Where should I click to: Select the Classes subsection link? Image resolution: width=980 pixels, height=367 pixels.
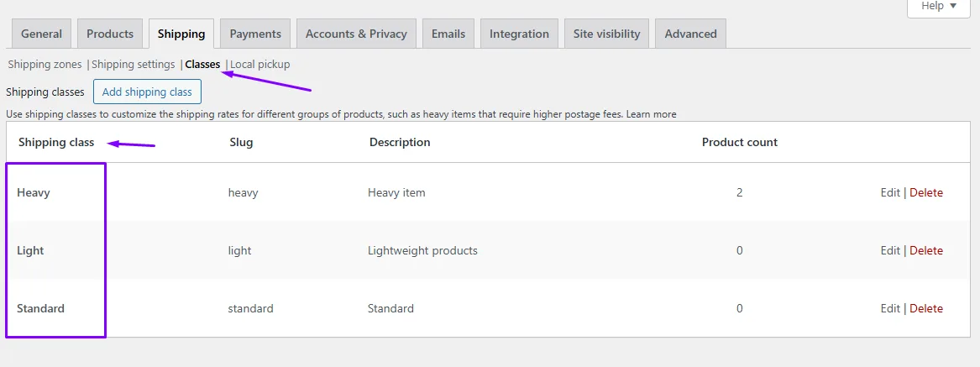(x=202, y=65)
